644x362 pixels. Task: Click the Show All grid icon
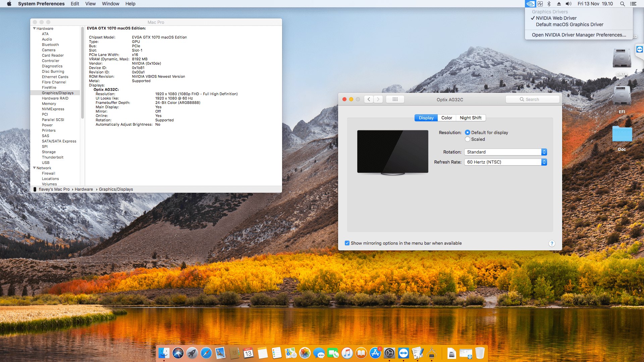395,99
